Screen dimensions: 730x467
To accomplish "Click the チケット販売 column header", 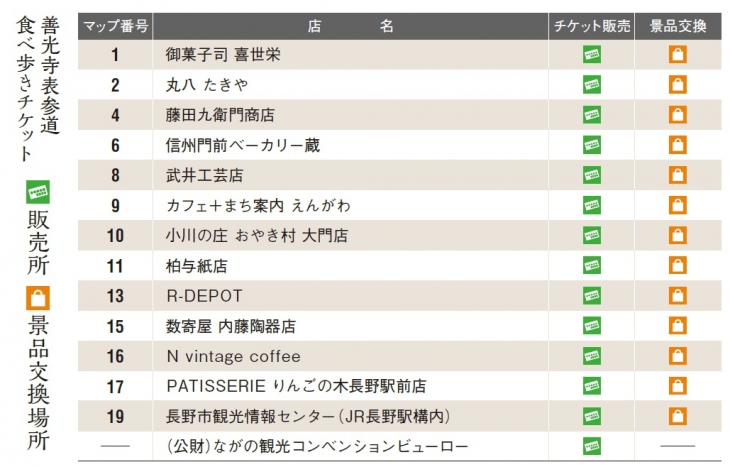I will pyautogui.click(x=591, y=27).
